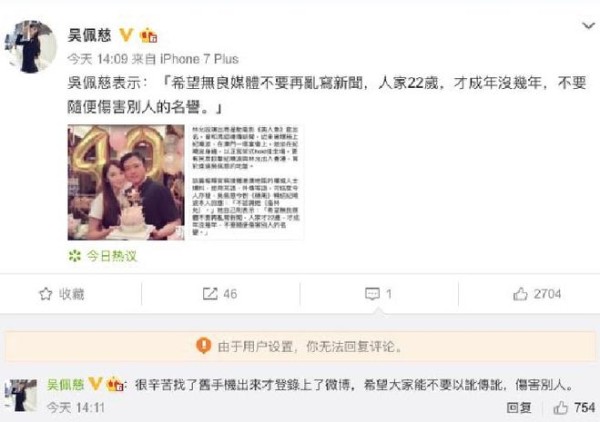Click the repost icon showing 46
Screen dimensions: 600x422
click(x=210, y=294)
